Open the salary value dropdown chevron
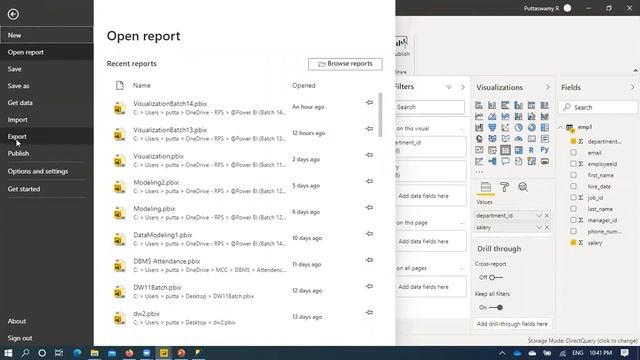Screen dimensions: 640x360 [539, 227]
